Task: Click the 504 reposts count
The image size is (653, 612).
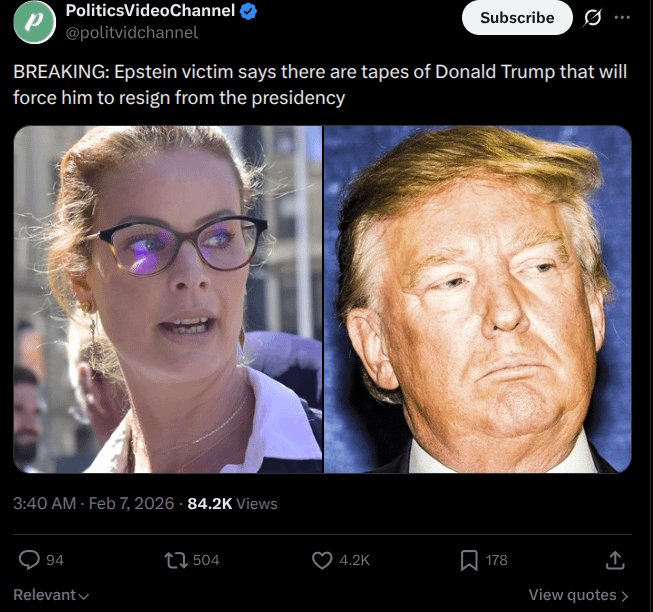Action: 205,560
